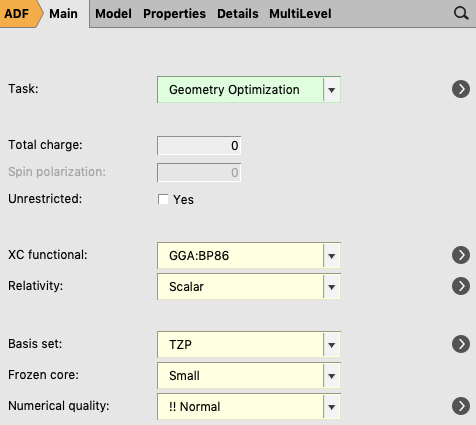Click the Total charge input field
Viewport: 476px width, 425px height.
(x=199, y=145)
